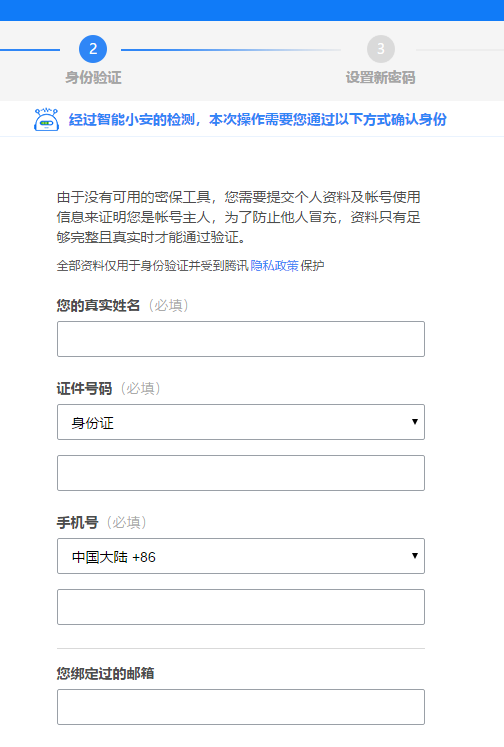Click the blue header bar at top
This screenshot has height=747, width=504.
[252, 10]
